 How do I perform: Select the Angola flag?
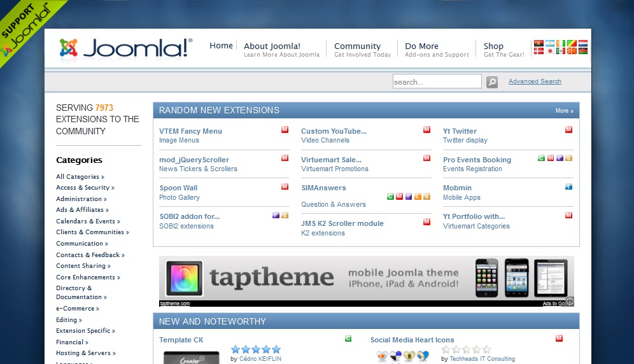[538, 43]
